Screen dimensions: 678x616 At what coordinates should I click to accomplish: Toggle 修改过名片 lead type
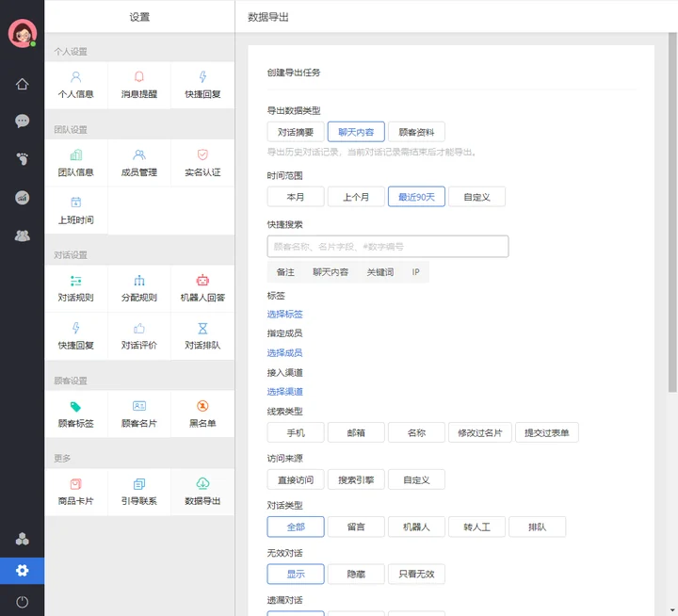click(480, 432)
